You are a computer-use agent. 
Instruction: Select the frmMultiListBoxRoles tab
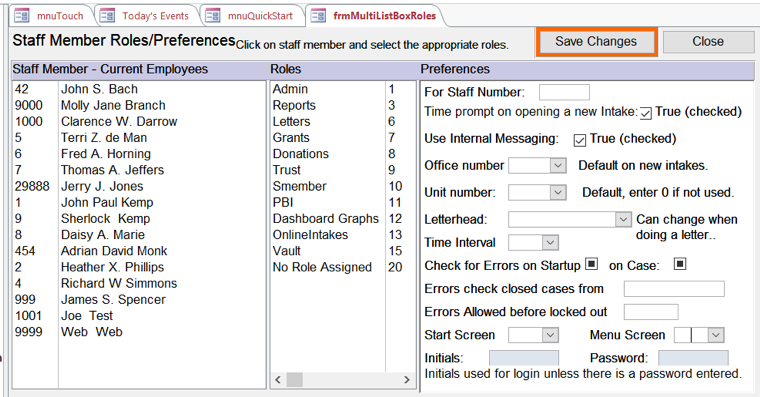tap(376, 16)
